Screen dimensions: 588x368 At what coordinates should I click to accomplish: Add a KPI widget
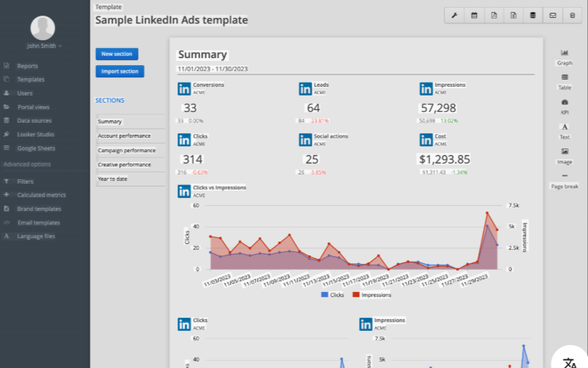click(x=564, y=107)
